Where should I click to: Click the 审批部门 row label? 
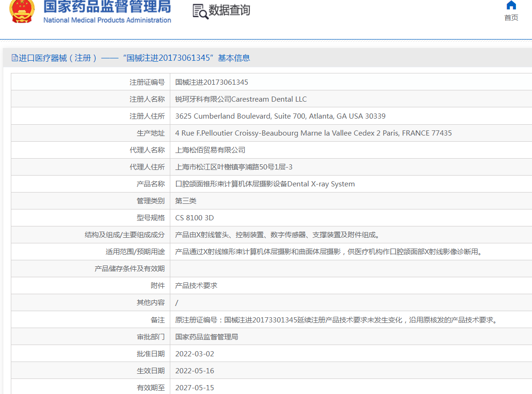coord(151,337)
